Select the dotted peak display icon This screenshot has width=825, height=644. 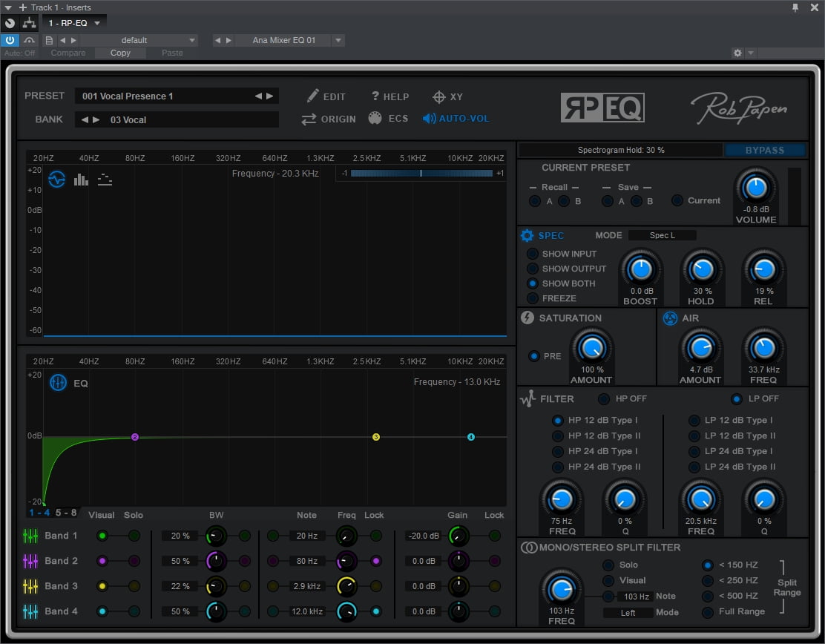point(105,180)
